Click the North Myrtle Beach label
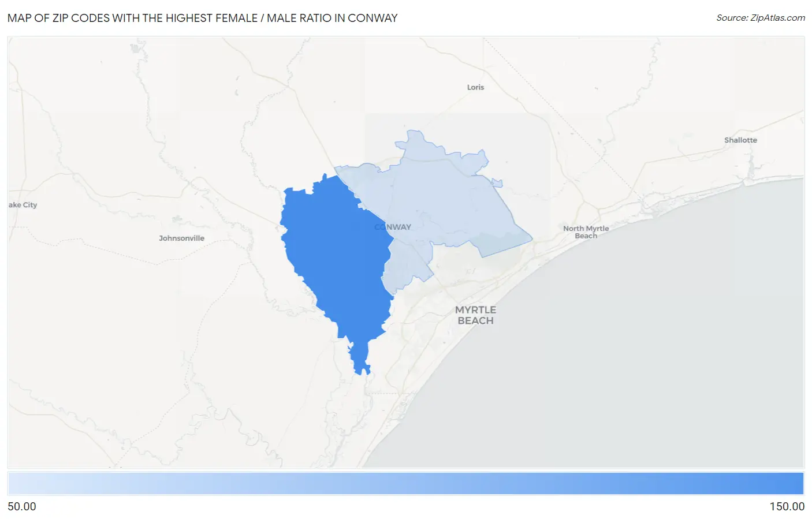This screenshot has width=812, height=519. pos(586,232)
